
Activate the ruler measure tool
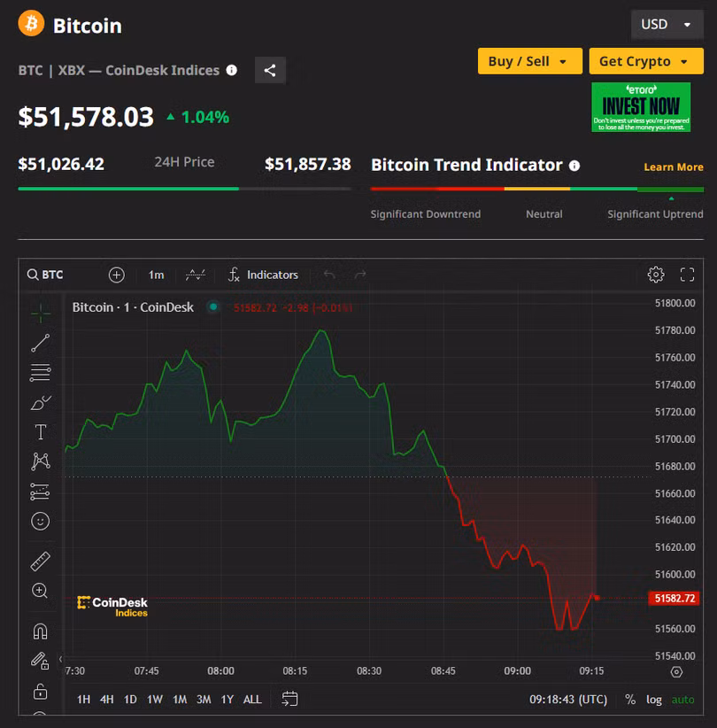pos(40,561)
